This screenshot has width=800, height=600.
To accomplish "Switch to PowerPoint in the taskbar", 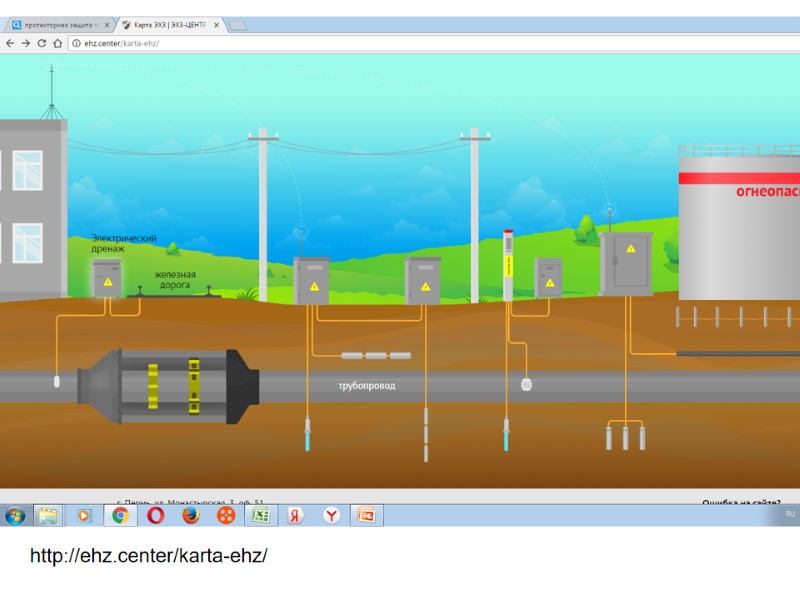I will (x=367, y=516).
